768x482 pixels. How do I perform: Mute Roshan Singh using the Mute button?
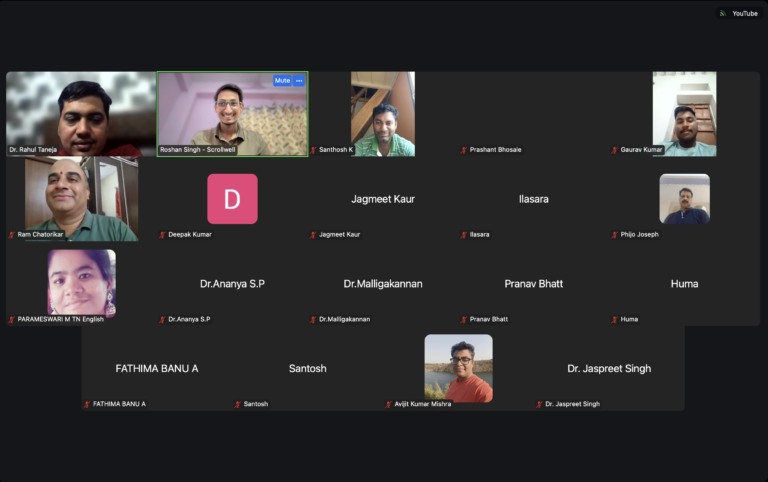tap(282, 81)
